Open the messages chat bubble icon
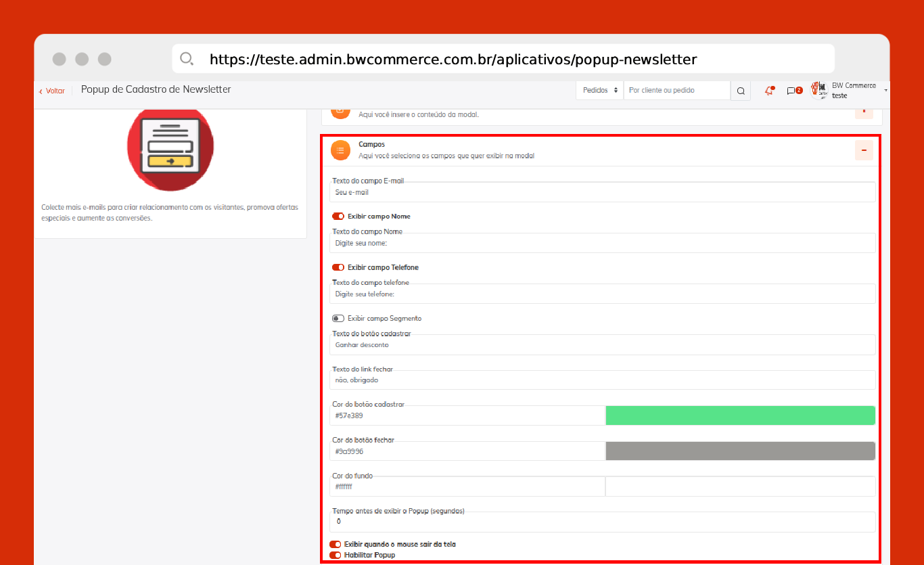This screenshot has height=565, width=924. 791,91
